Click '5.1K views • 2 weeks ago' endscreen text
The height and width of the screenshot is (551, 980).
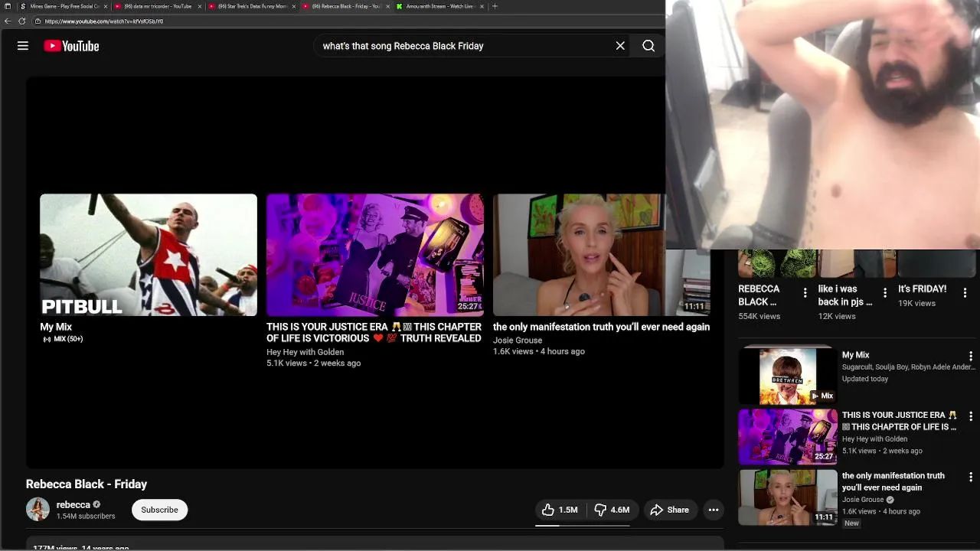[x=314, y=363]
